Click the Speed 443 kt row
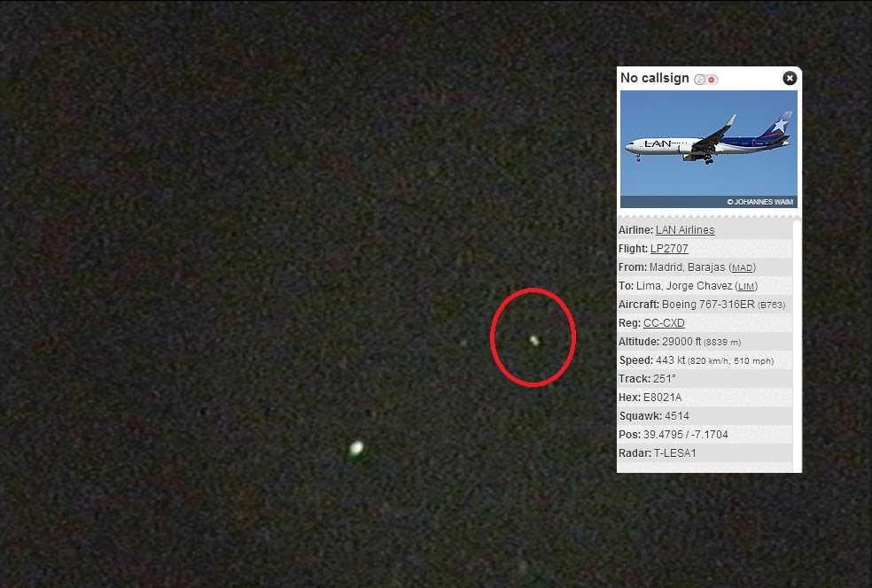This screenshot has height=588, width=872. 705,360
